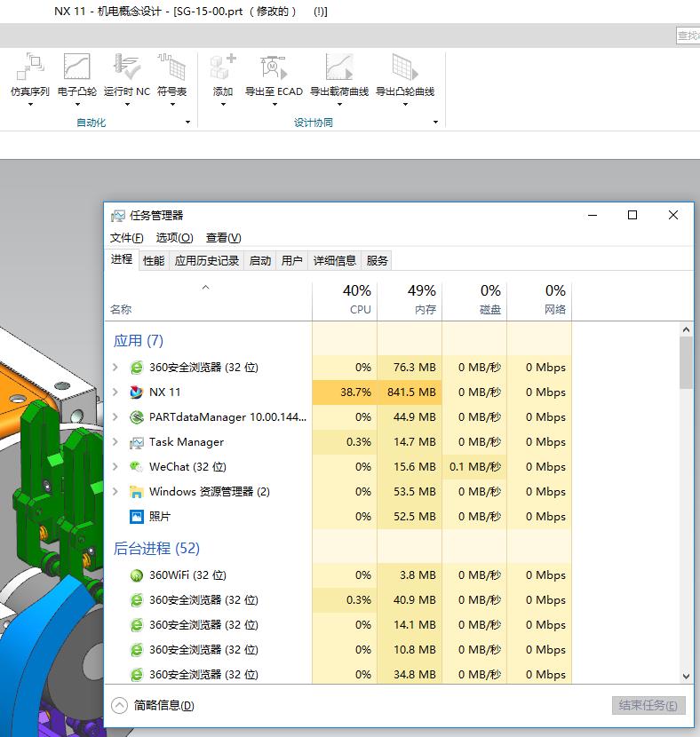Expand Windows 资源管理器 (2) row
Screen dimensions: 700x737
(x=115, y=491)
